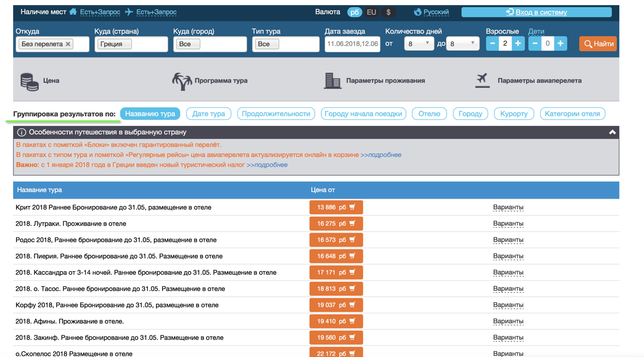Screen dimensions: 644x357
Task: Increase adults count with plus button
Action: coord(518,44)
